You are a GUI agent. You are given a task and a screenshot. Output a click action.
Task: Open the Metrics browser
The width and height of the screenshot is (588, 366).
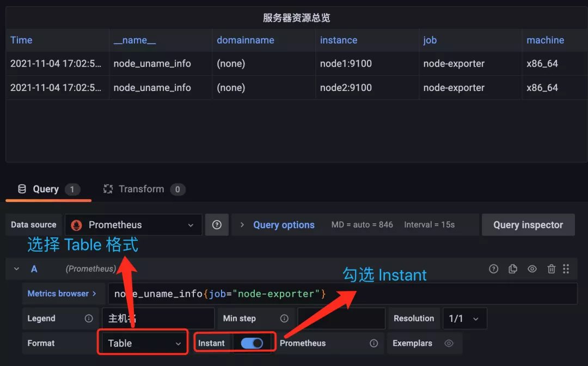point(62,294)
